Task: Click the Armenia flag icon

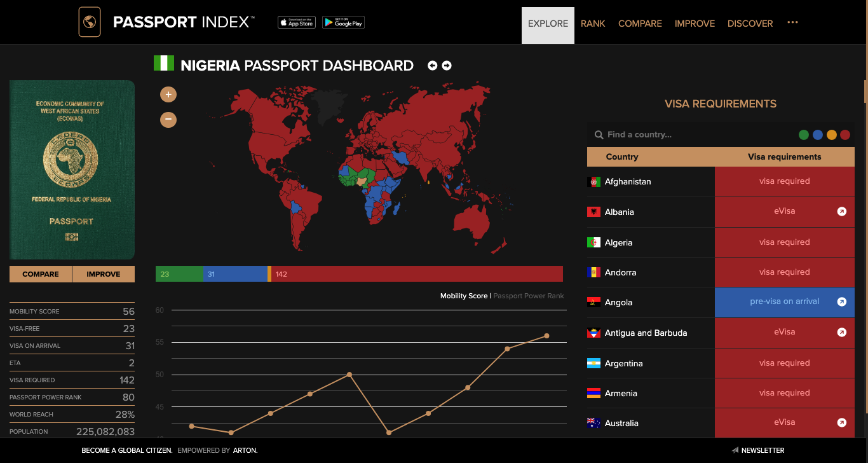Action: click(593, 393)
